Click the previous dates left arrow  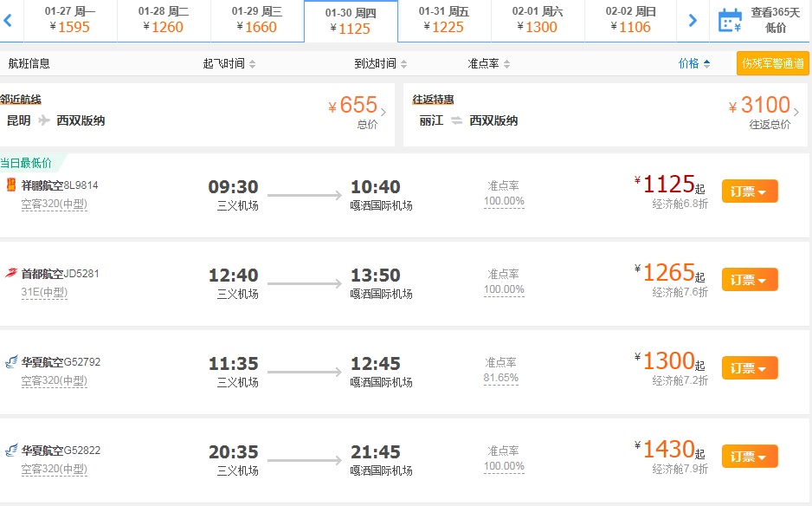click(8, 20)
